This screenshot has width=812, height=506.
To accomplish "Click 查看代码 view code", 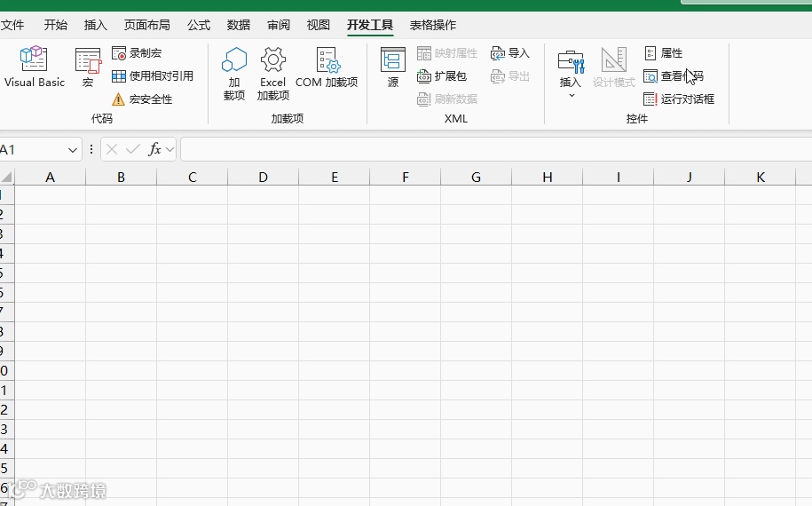I will 674,76.
